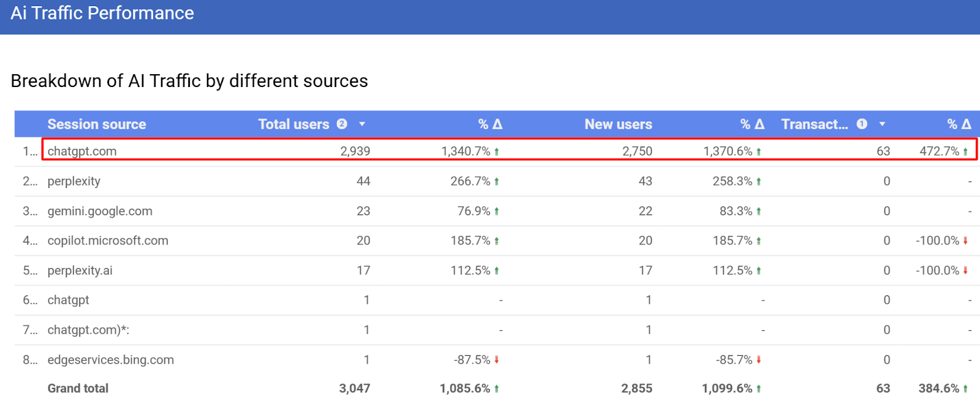This screenshot has height=400, width=980.
Task: Click the Transactions info badge icon
Action: [862, 124]
